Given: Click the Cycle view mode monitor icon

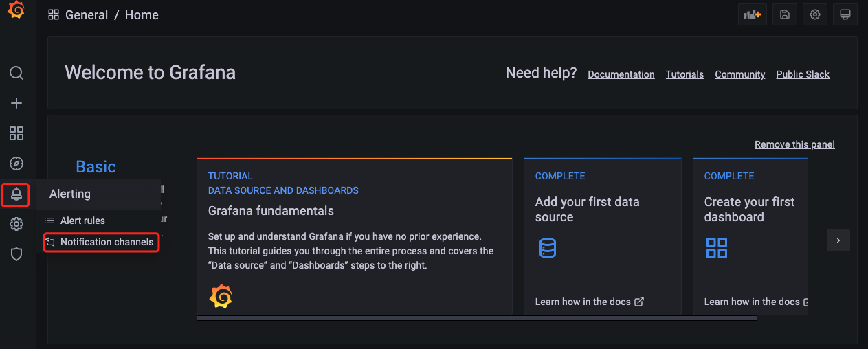Looking at the screenshot, I should coord(845,14).
